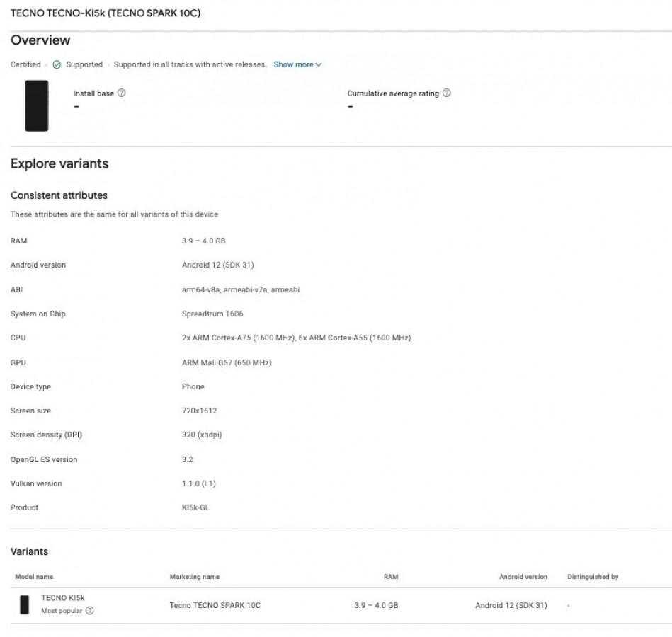Click the device image in Overview
Image resolution: width=672 pixels, height=637 pixels.
(x=36, y=105)
